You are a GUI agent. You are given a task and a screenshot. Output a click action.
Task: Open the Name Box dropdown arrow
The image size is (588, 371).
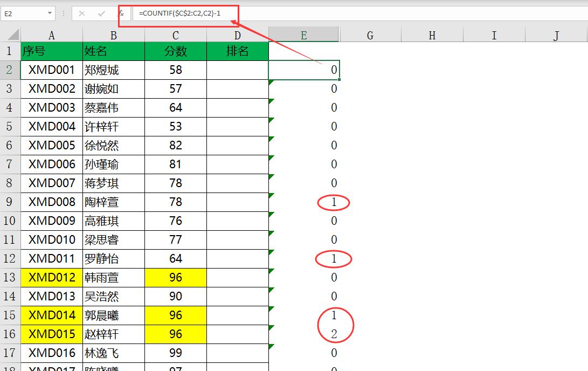pyautogui.click(x=50, y=13)
